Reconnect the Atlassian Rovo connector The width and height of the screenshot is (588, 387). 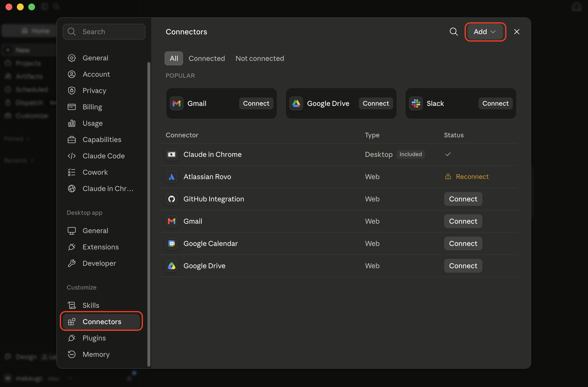(x=472, y=177)
